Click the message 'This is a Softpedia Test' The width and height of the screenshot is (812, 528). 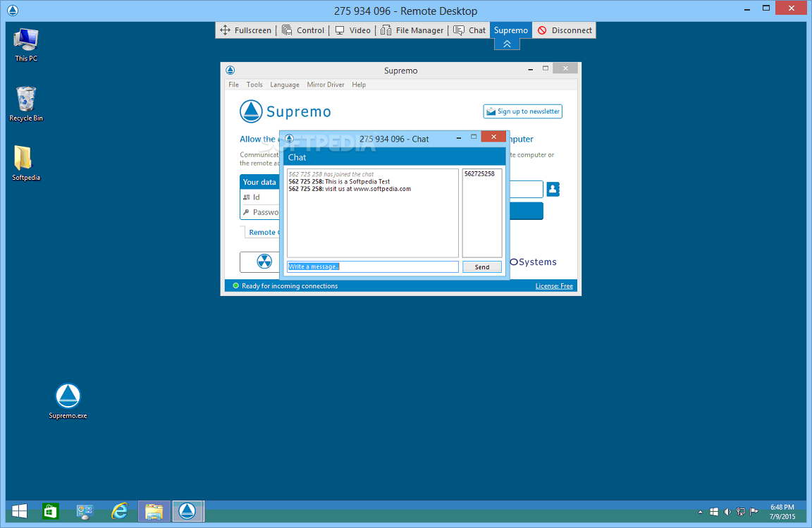tap(357, 181)
